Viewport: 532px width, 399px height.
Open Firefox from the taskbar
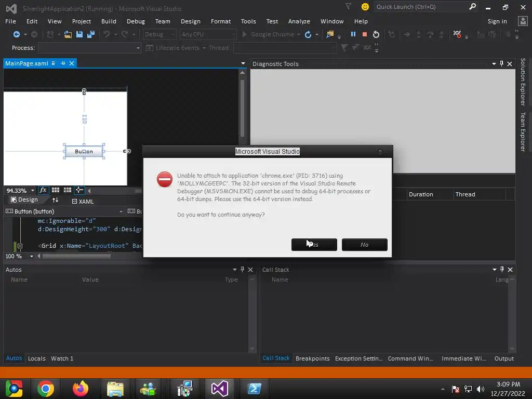tap(81, 389)
